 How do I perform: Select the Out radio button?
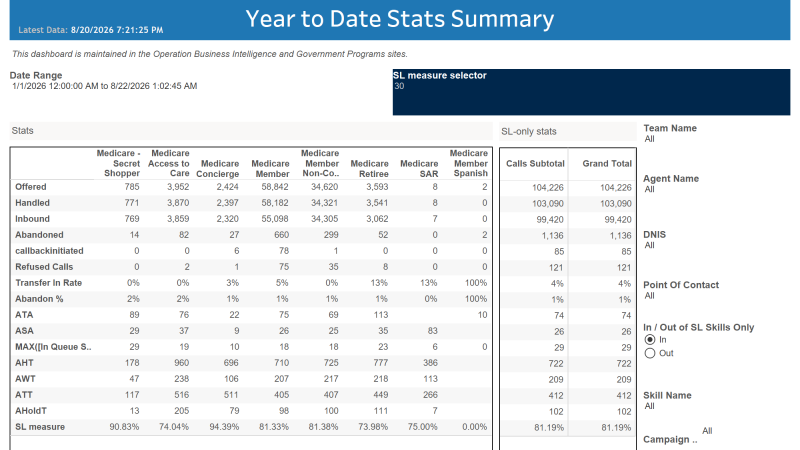click(649, 353)
